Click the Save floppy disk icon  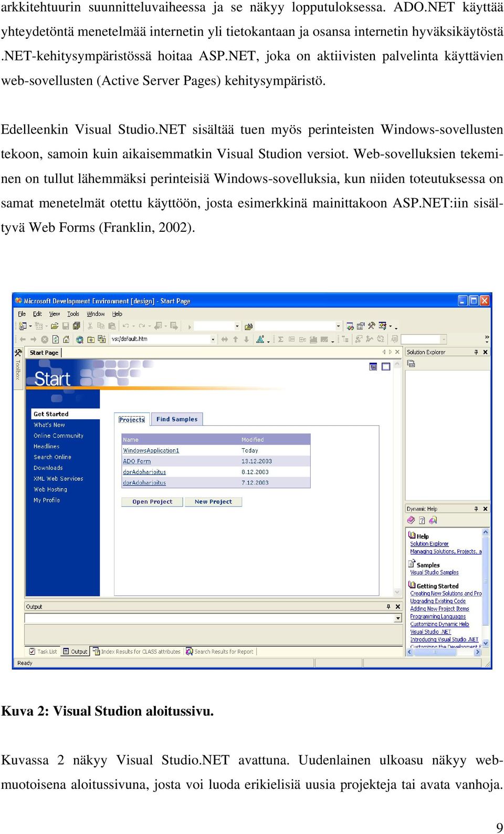pos(66,326)
